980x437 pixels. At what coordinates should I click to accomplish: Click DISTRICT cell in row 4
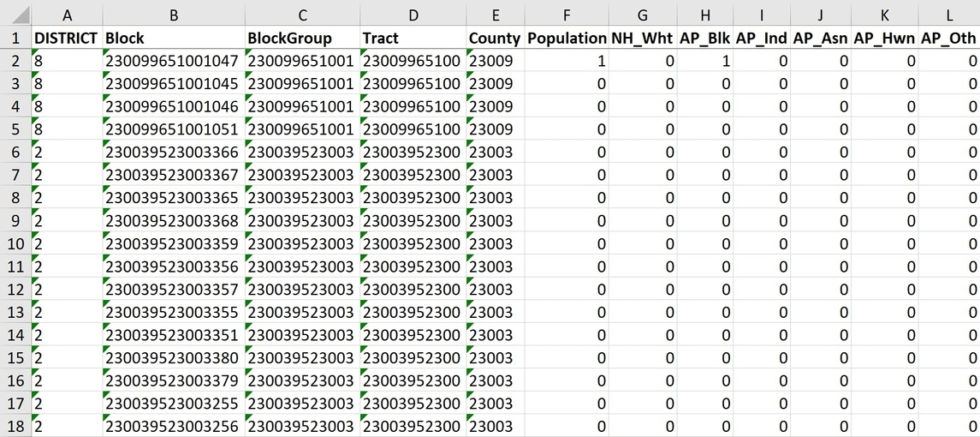tap(67, 106)
